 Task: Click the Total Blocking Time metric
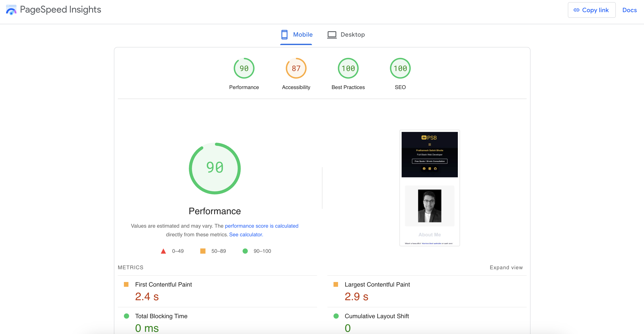(161, 316)
